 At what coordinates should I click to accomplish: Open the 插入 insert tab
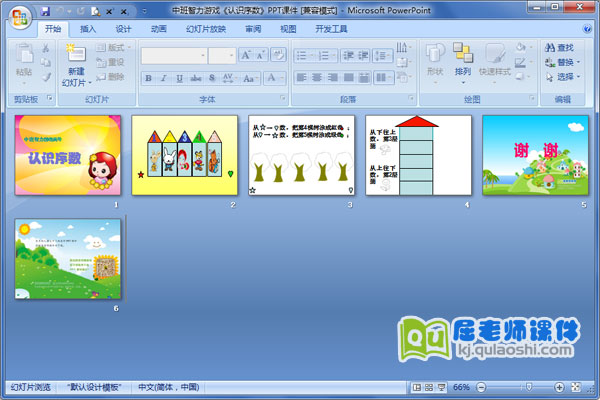tap(89, 30)
